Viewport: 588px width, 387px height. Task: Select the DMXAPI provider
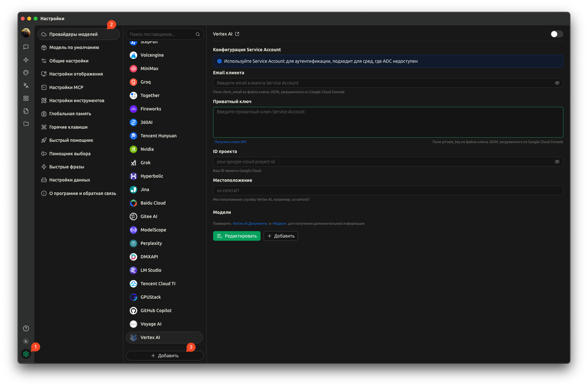tap(164, 257)
